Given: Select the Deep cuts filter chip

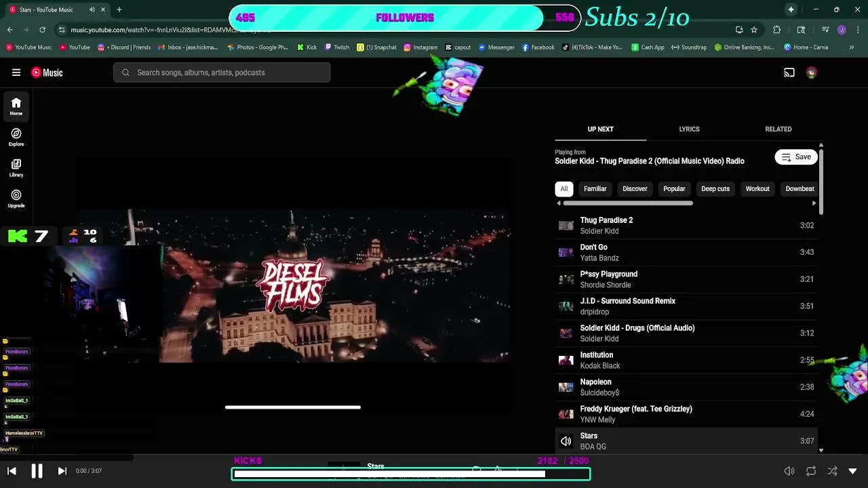Looking at the screenshot, I should 715,188.
